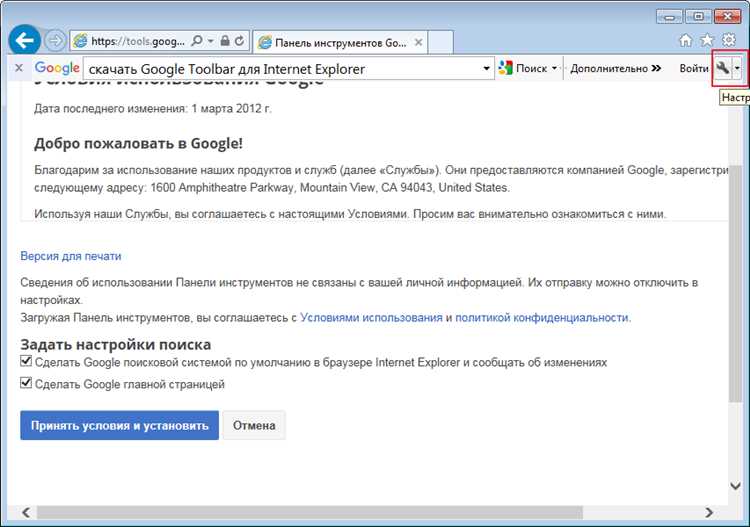Open dropdown arrow beside the wrench icon
Screen dimensions: 750x527
click(x=737, y=68)
